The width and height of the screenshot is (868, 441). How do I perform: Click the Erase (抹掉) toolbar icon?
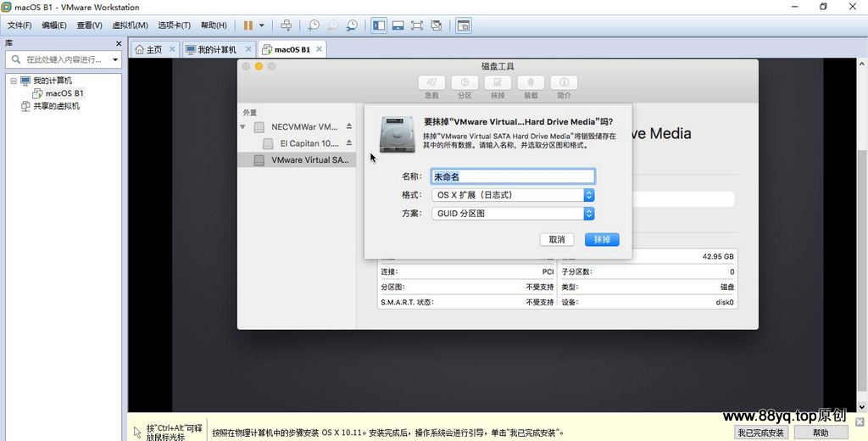[x=498, y=82]
